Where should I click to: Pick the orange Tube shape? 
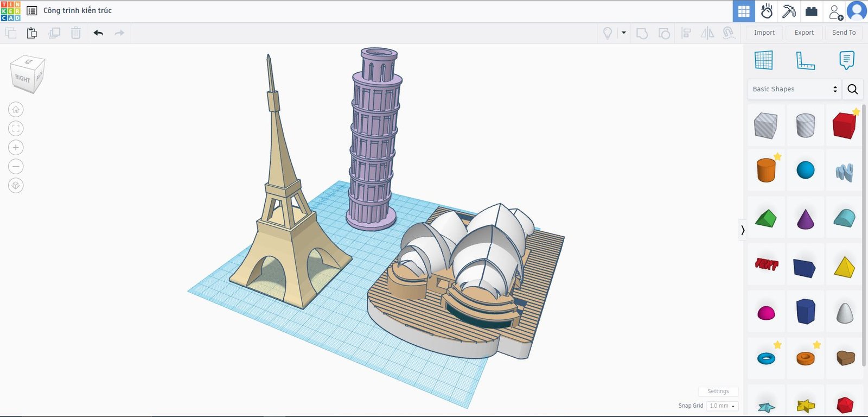(x=806, y=358)
